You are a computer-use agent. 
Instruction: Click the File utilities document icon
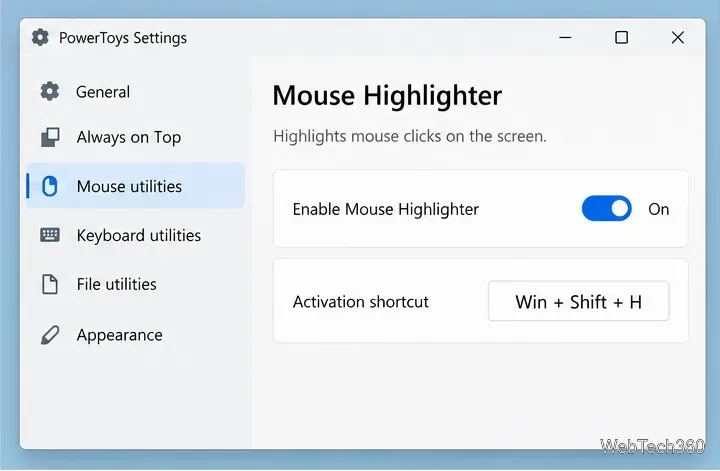pyautogui.click(x=50, y=284)
